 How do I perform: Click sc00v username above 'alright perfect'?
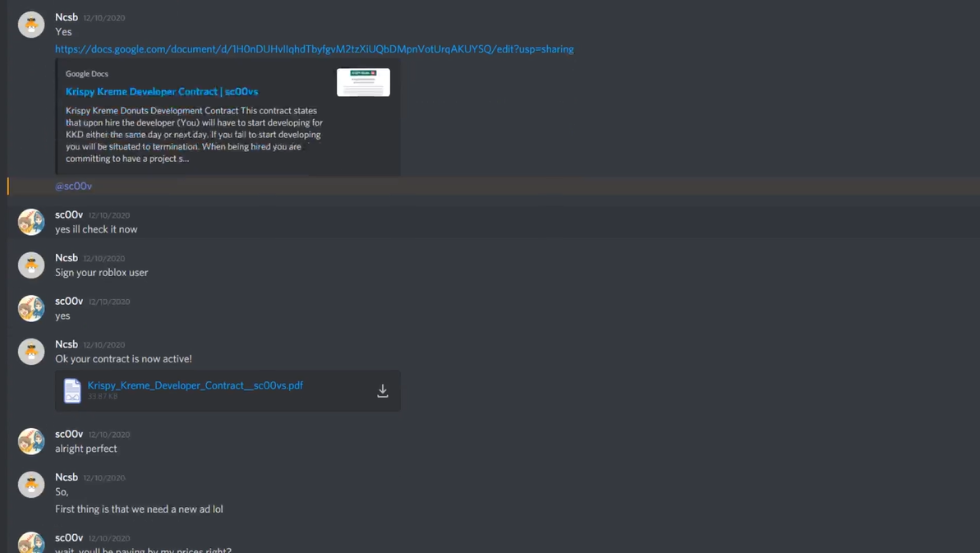coord(69,435)
